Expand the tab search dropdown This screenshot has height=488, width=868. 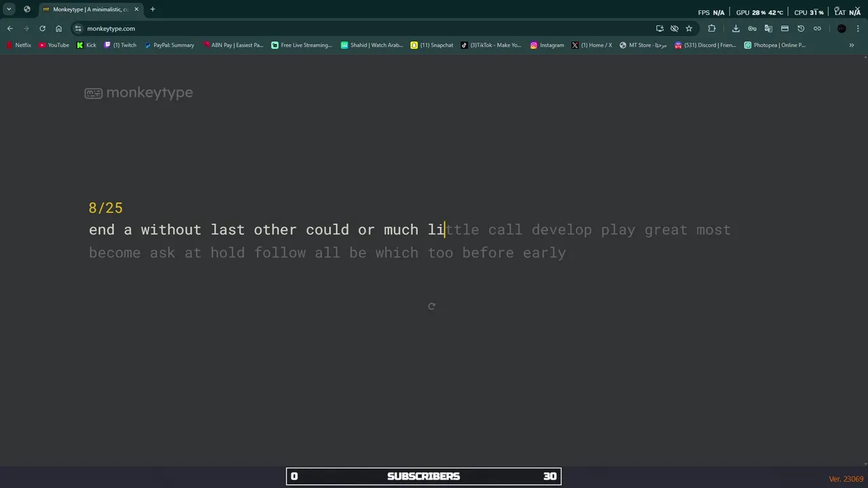tap(9, 9)
